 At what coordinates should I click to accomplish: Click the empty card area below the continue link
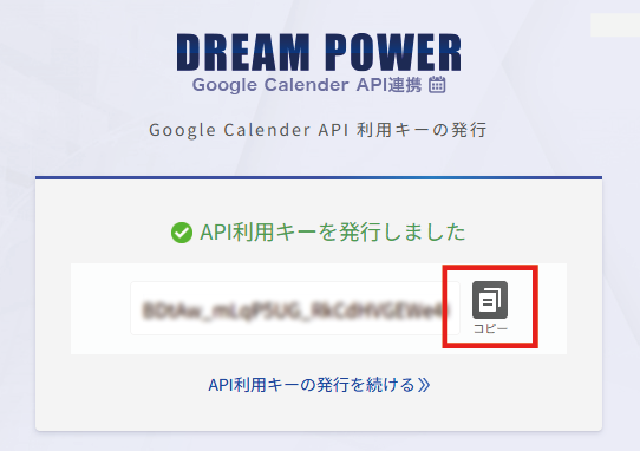tap(318, 413)
